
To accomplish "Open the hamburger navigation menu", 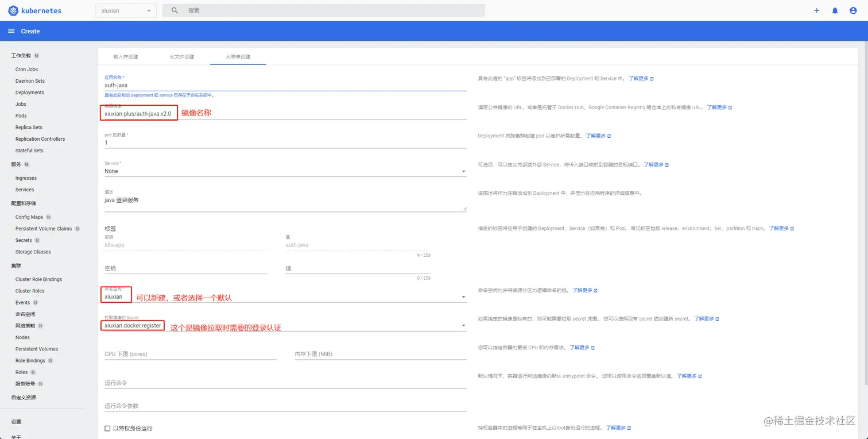I will (11, 31).
